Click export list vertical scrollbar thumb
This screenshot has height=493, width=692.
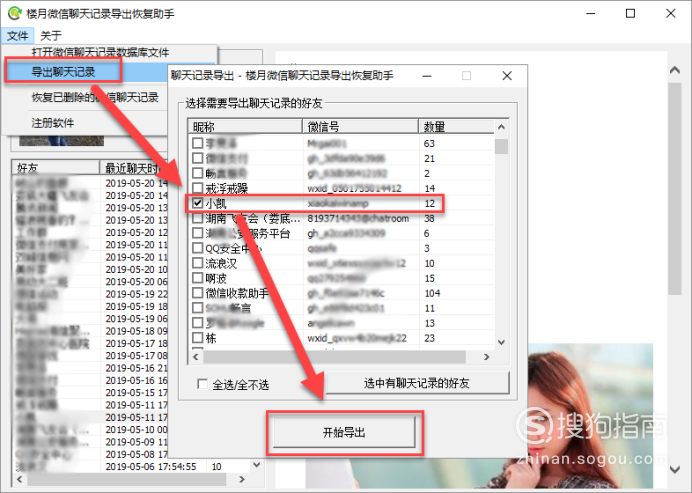pyautogui.click(x=501, y=146)
